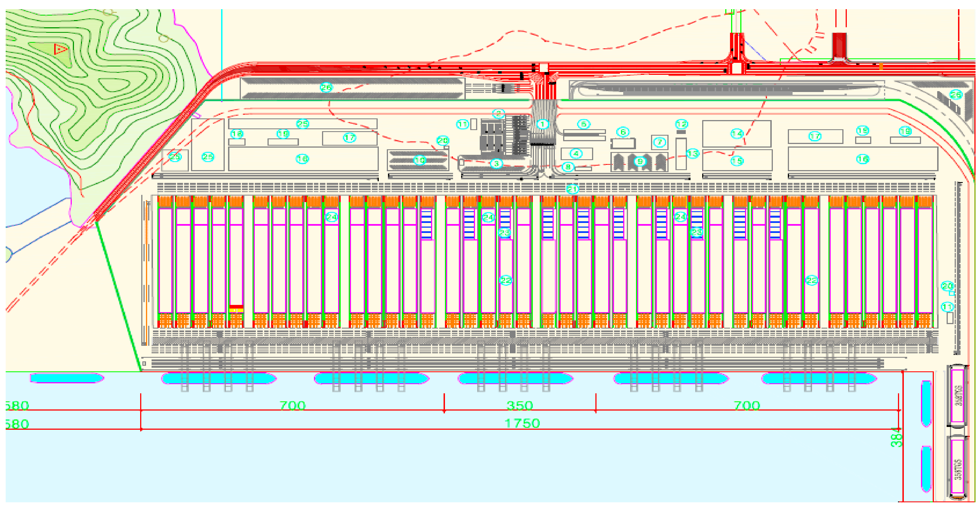Image resolution: width=980 pixels, height=507 pixels.
Task: Select the red and yellow block in the container yard
Action: 236,309
